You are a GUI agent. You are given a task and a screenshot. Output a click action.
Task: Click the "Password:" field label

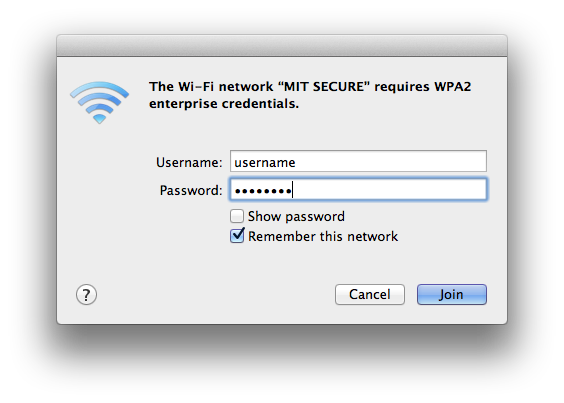191,190
